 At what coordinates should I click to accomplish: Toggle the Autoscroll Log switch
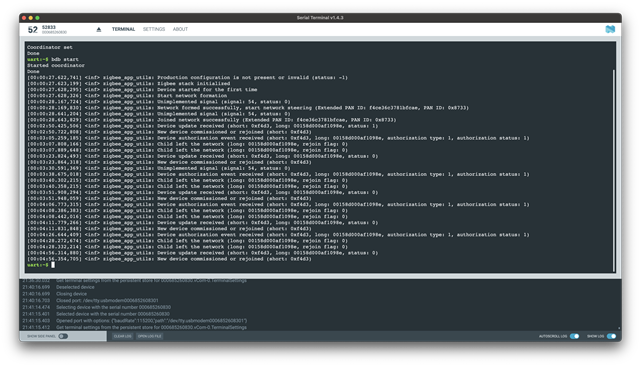tap(574, 336)
